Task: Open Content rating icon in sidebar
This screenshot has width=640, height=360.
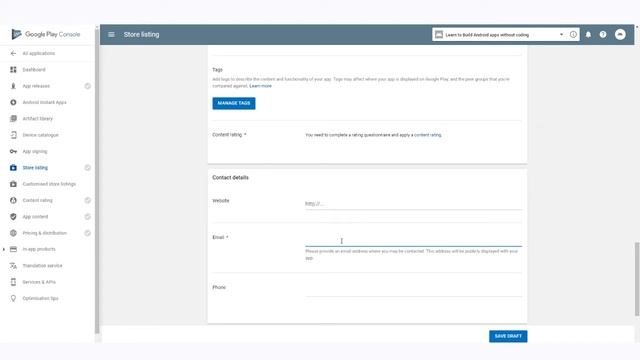Action: (13, 200)
